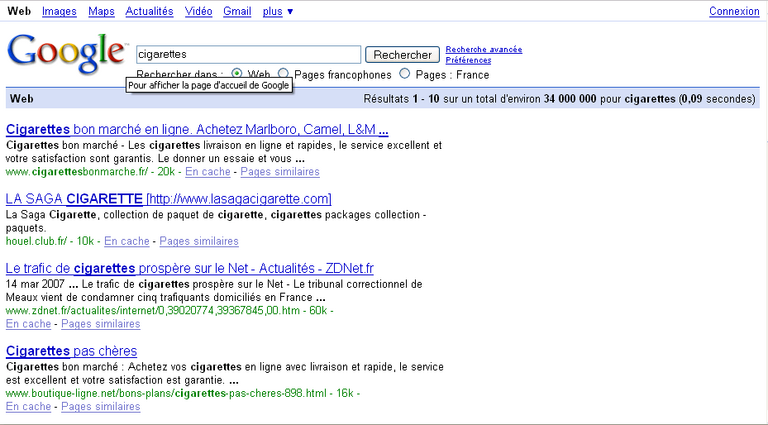
Task: Open the Images search link
Action: tap(59, 11)
